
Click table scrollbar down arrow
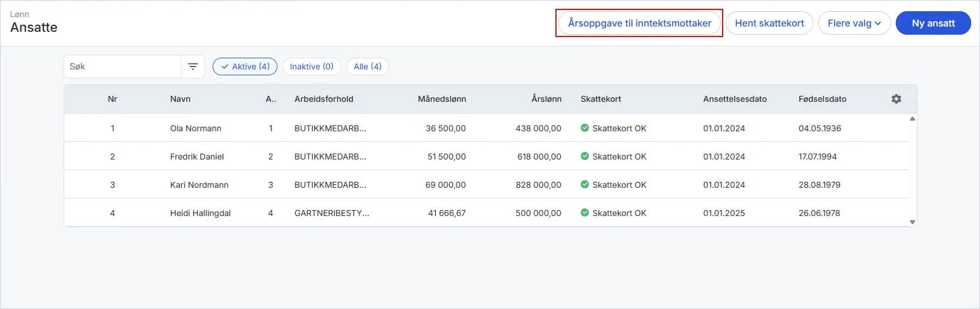pos(912,222)
